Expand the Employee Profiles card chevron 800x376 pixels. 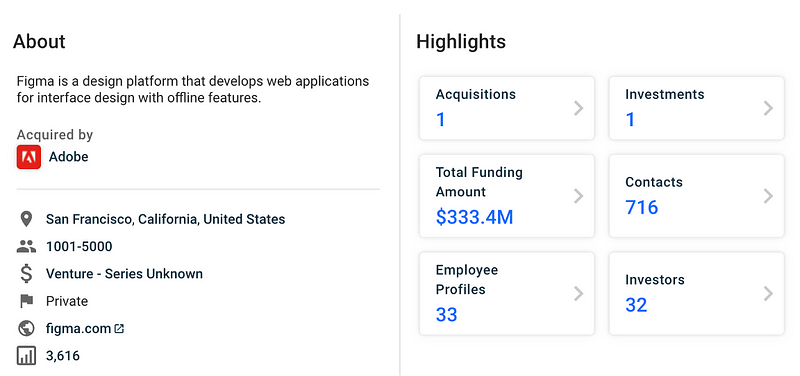578,293
